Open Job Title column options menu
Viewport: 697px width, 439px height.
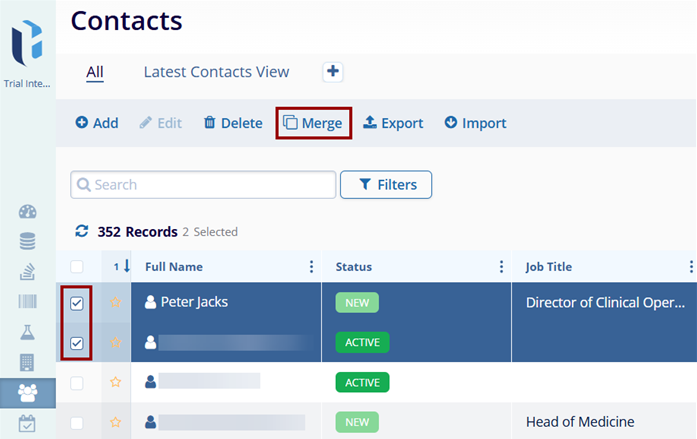click(690, 267)
